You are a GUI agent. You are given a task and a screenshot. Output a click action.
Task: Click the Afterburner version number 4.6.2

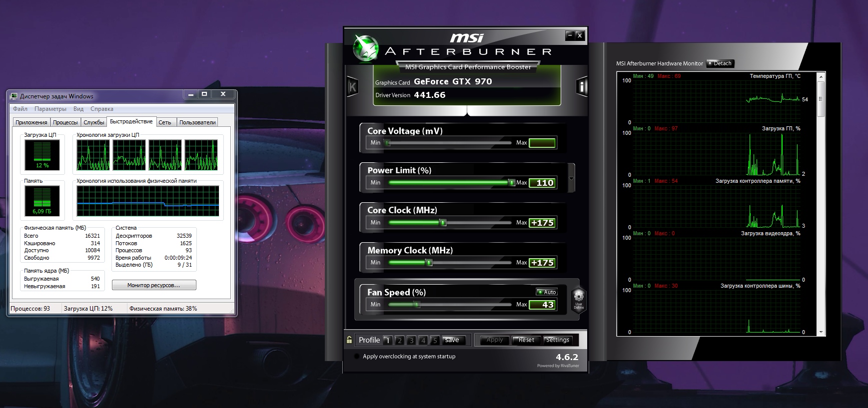pos(567,357)
